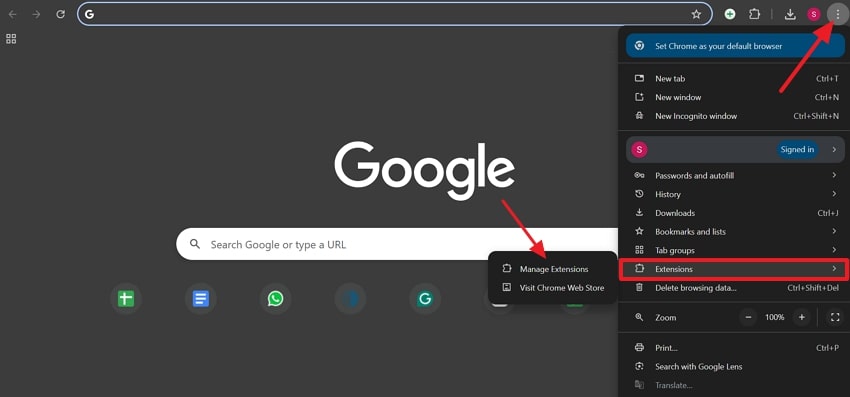Open the apps grid icon below toolbar
Image resolution: width=850 pixels, height=397 pixels.
pos(11,39)
